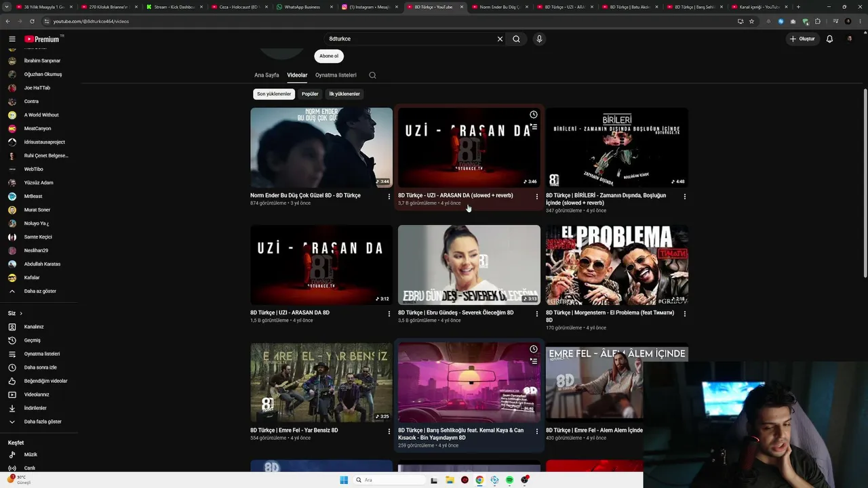This screenshot has height=488, width=868.
Task: Open options for UZI - ARASAN DA 8D video
Action: (389, 314)
